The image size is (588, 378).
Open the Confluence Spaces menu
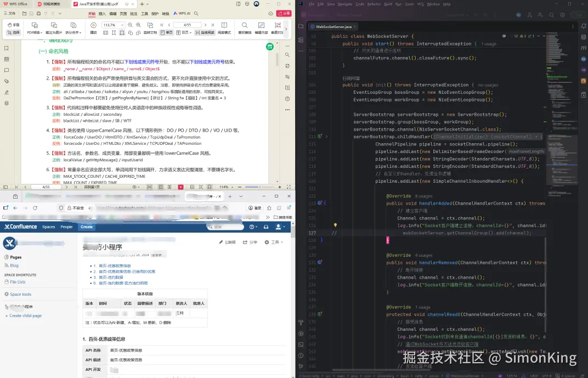[48, 227]
